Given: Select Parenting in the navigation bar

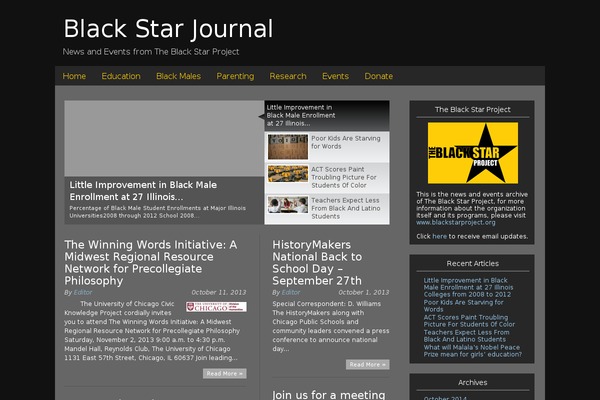Looking at the screenshot, I should coord(235,76).
